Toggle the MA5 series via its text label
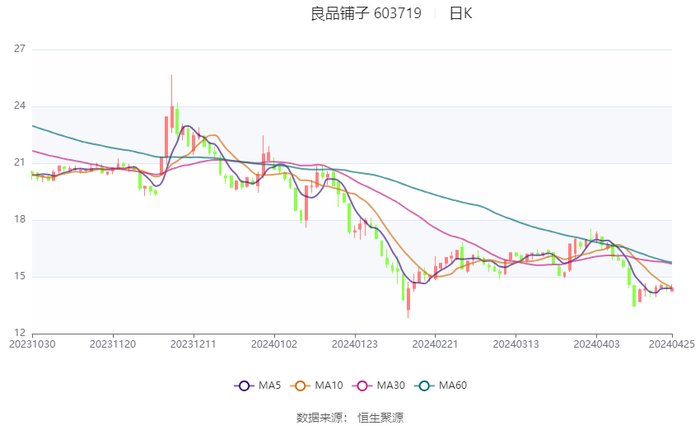 click(x=267, y=386)
